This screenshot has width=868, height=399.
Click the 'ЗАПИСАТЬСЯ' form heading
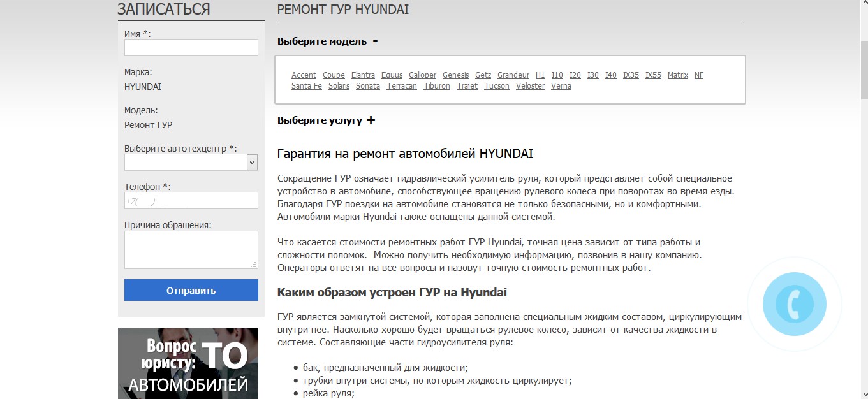[164, 10]
